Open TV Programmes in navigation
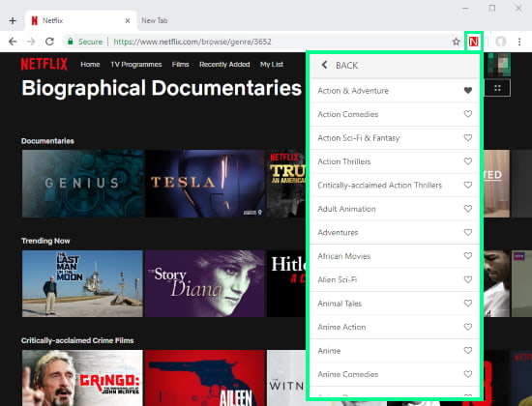The width and height of the screenshot is (532, 406). click(x=136, y=65)
